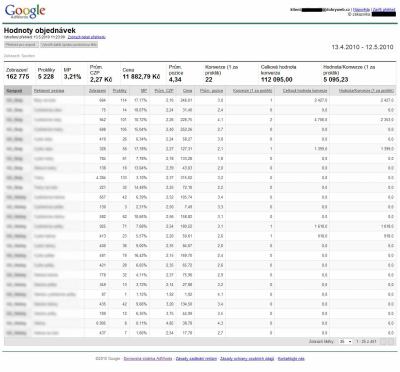The image size is (400, 372).
Task: Click the previous page arrow in pagination
Action: point(383,341)
